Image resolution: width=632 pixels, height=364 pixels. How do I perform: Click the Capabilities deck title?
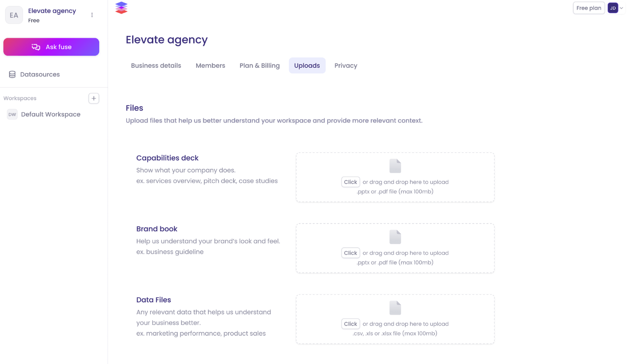coord(167,158)
